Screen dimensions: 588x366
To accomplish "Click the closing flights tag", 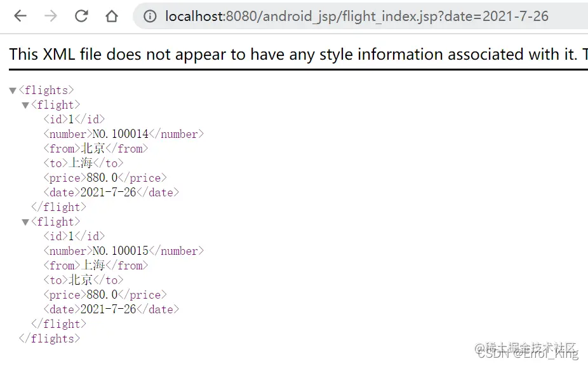I will (x=50, y=339).
